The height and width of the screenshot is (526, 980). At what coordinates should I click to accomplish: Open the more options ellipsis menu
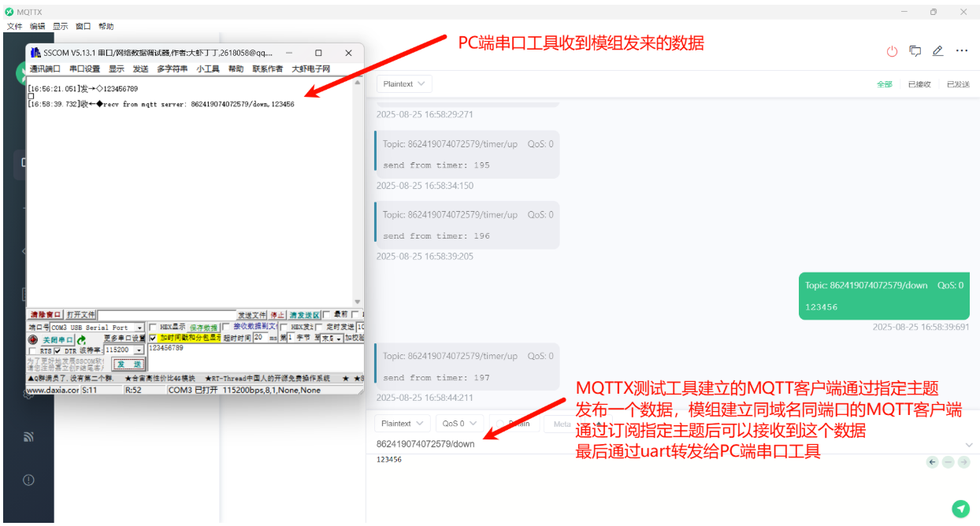coord(962,51)
